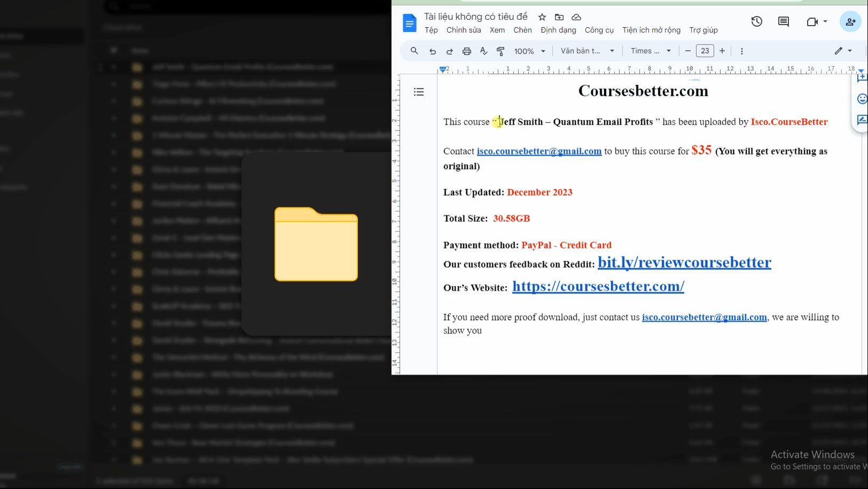868x489 pixels.
Task: Add a comment from side panel
Action: [862, 78]
